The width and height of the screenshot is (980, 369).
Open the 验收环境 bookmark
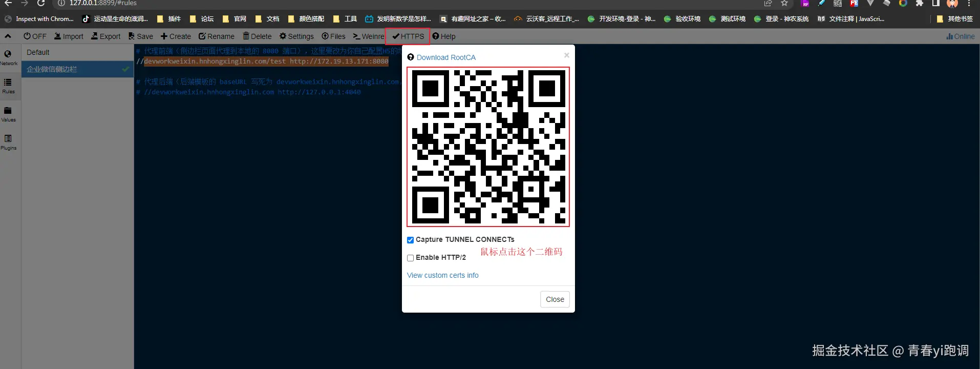[x=682, y=19]
